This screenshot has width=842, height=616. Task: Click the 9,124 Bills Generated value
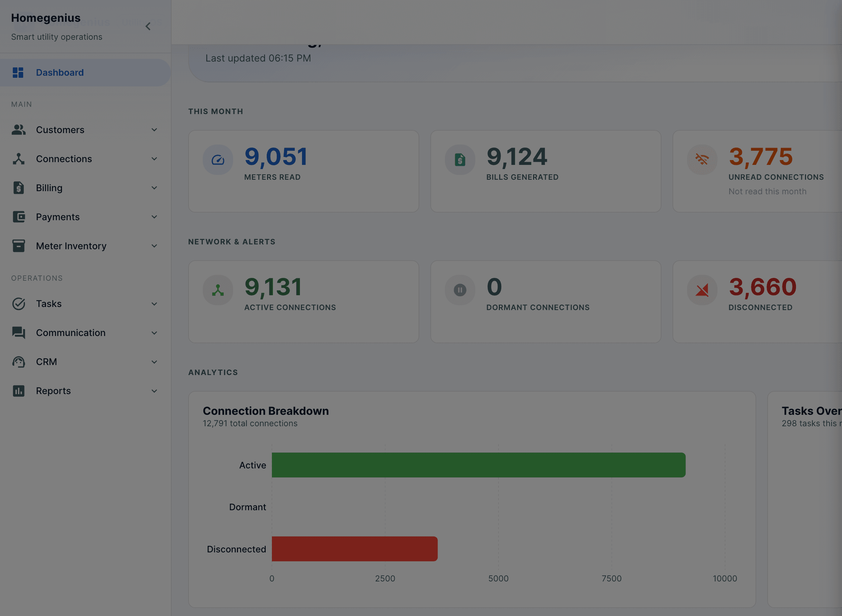(517, 157)
